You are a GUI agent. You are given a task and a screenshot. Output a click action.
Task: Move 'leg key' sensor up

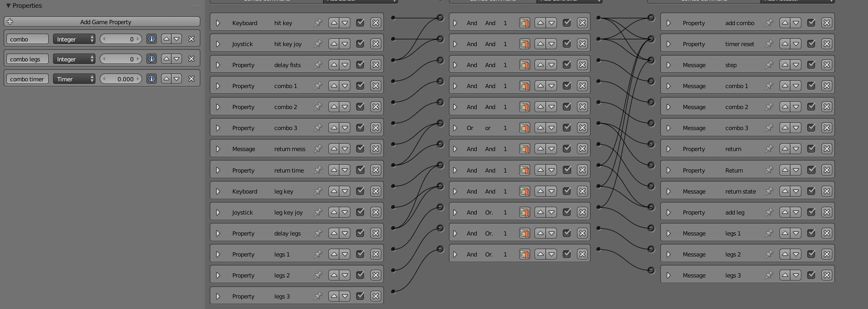click(x=334, y=191)
